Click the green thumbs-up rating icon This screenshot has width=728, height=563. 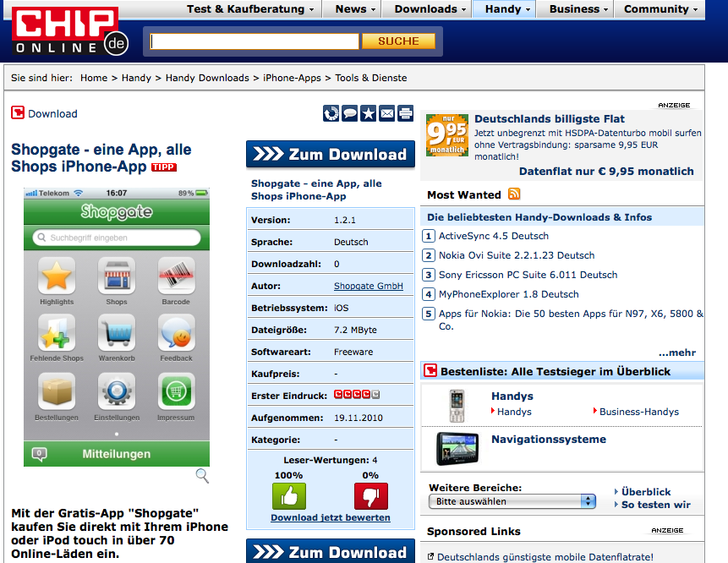289,495
